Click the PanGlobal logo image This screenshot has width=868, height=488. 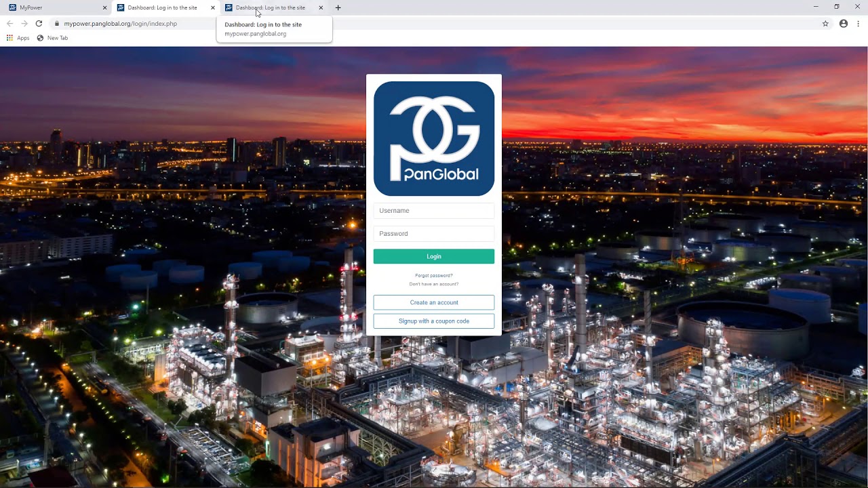pyautogui.click(x=434, y=138)
